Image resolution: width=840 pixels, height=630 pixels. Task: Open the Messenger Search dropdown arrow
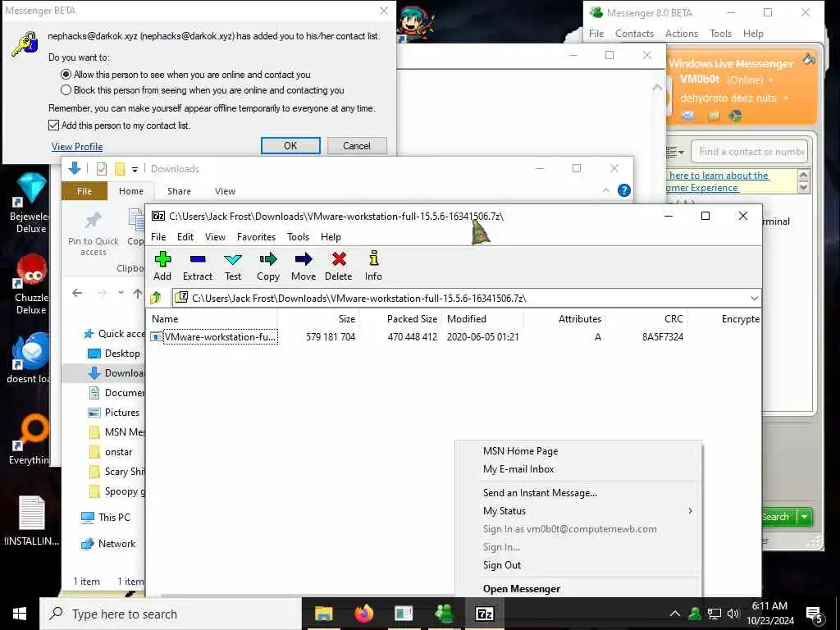point(805,517)
